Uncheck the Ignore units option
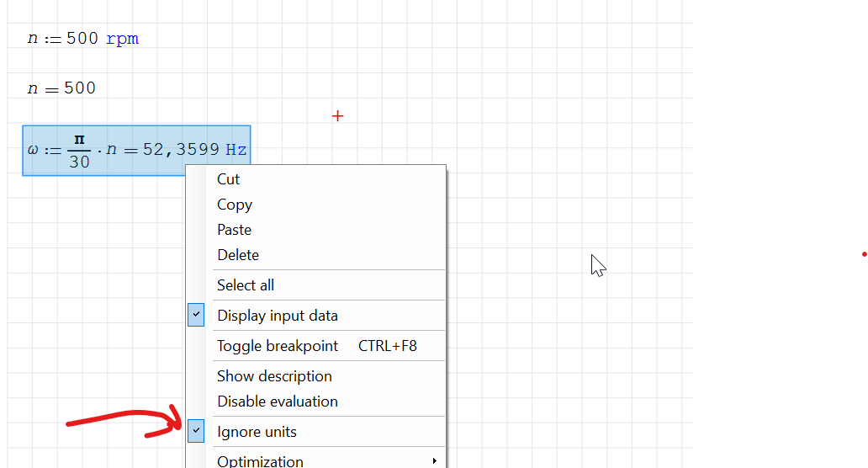Screen dimensions: 868x468 257,432
